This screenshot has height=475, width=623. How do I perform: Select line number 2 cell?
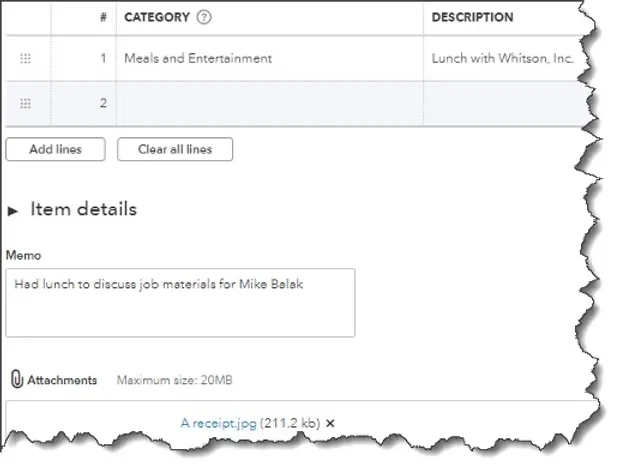point(84,104)
